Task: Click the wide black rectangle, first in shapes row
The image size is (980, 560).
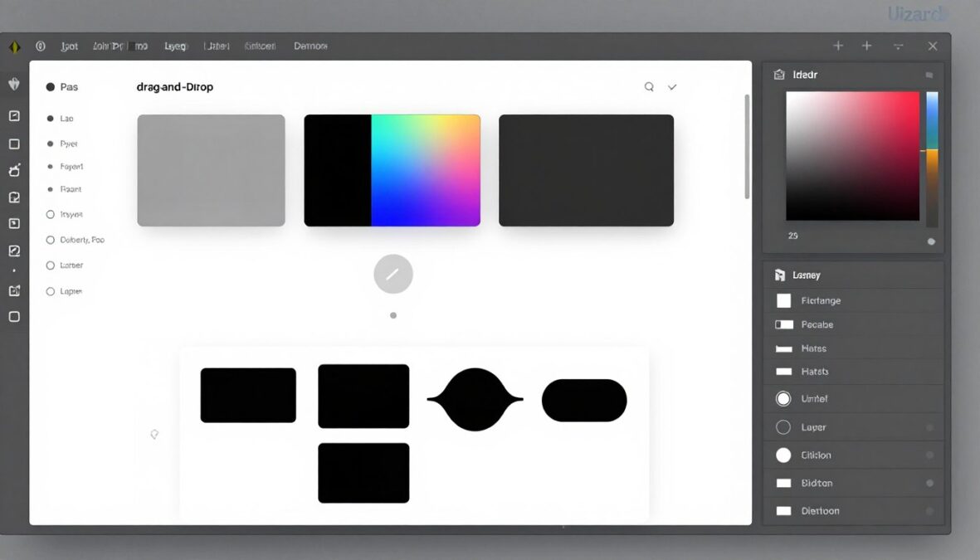Action: point(248,396)
